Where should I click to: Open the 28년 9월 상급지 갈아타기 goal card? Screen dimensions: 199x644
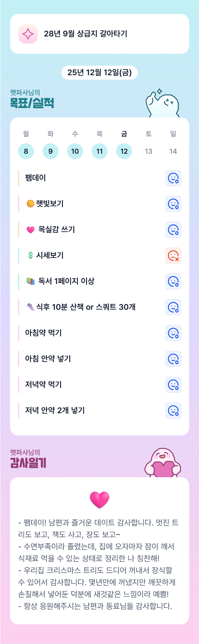99,34
